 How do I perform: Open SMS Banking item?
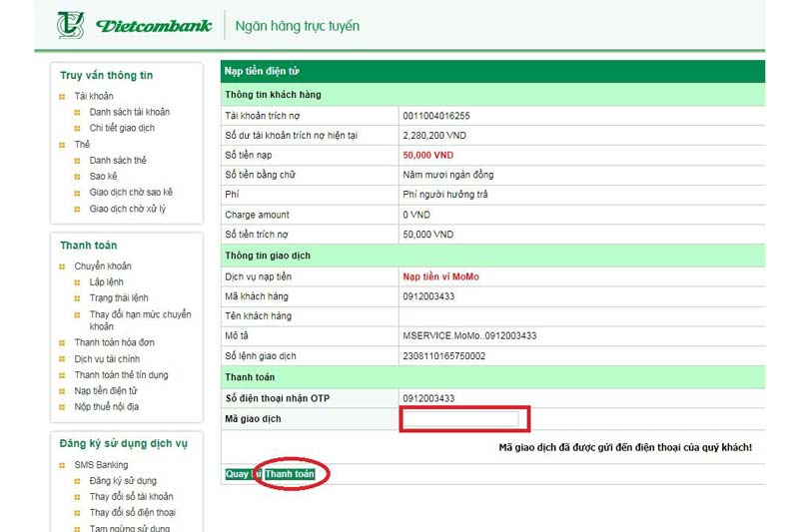click(x=101, y=465)
